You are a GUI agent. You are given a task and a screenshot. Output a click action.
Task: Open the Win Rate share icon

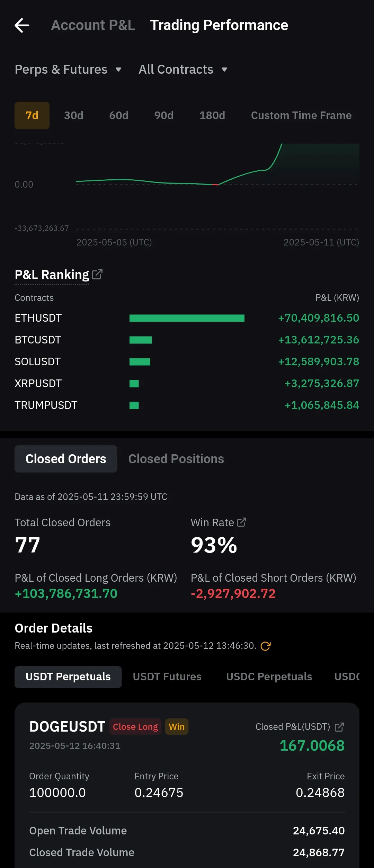tap(241, 522)
